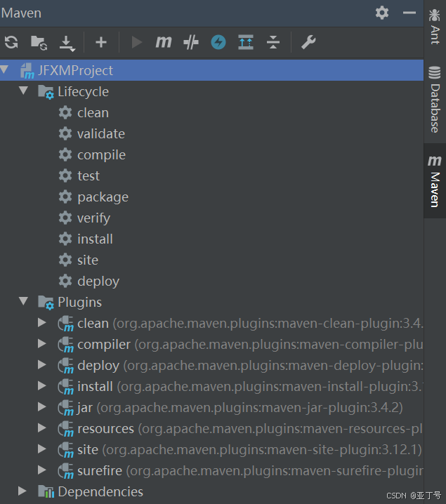Image resolution: width=446 pixels, height=504 pixels.
Task: Reload all Maven projects
Action: [x=11, y=42]
